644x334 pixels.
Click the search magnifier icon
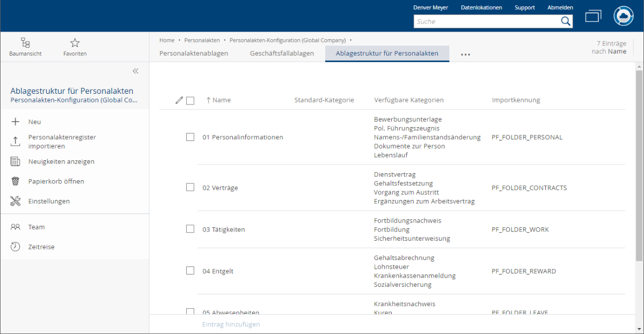point(566,21)
